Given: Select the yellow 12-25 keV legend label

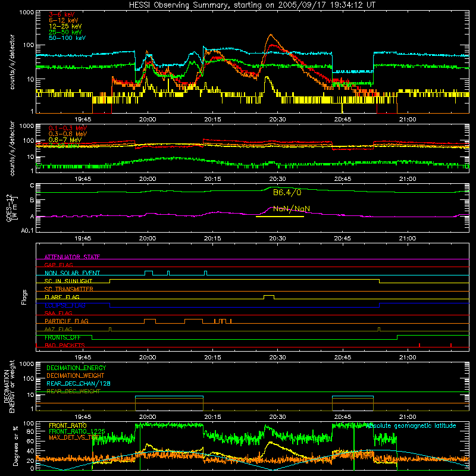Looking at the screenshot, I should [x=65, y=26].
